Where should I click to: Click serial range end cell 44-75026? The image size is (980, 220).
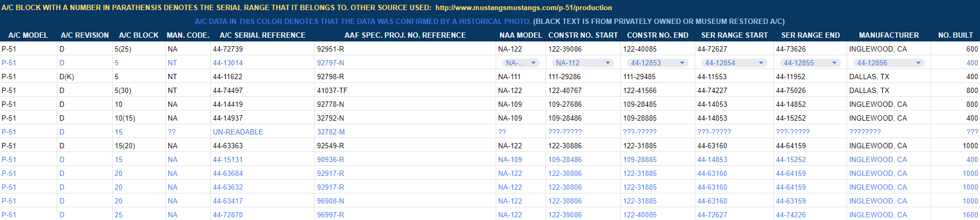[810, 90]
